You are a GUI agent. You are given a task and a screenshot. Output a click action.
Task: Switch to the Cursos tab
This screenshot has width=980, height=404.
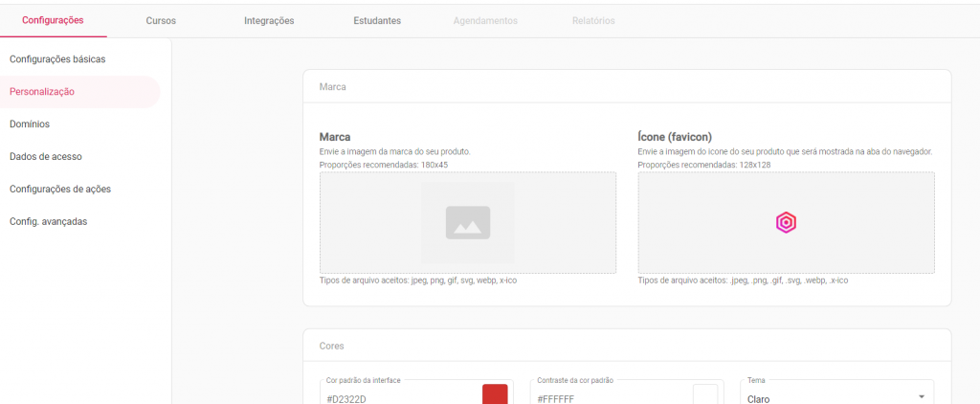(161, 20)
